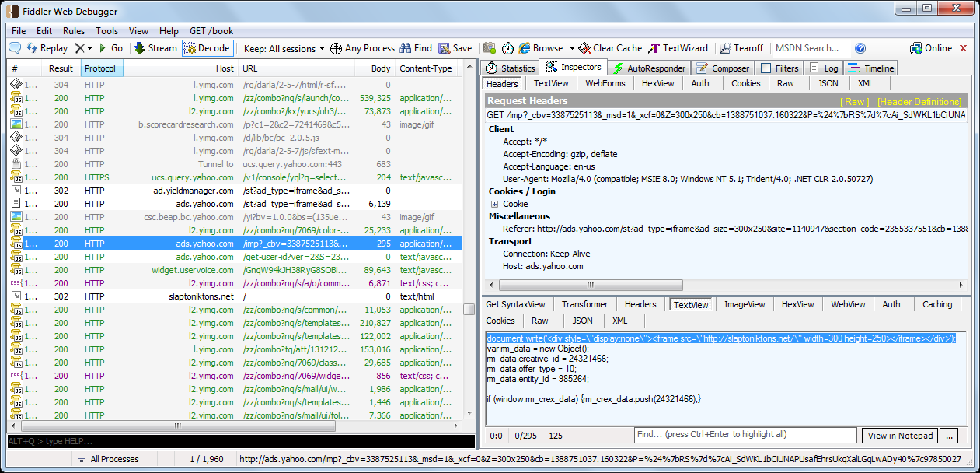Expand the Cookie tree node
980x473 pixels.
coord(495,204)
